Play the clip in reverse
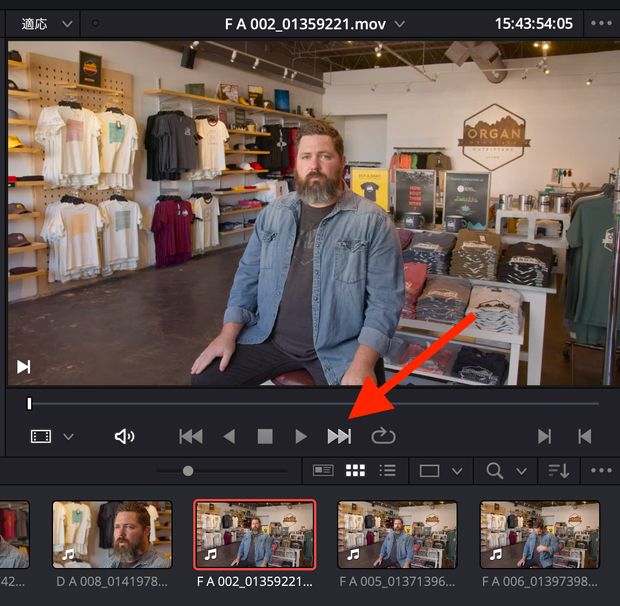The height and width of the screenshot is (606, 620). 229,436
